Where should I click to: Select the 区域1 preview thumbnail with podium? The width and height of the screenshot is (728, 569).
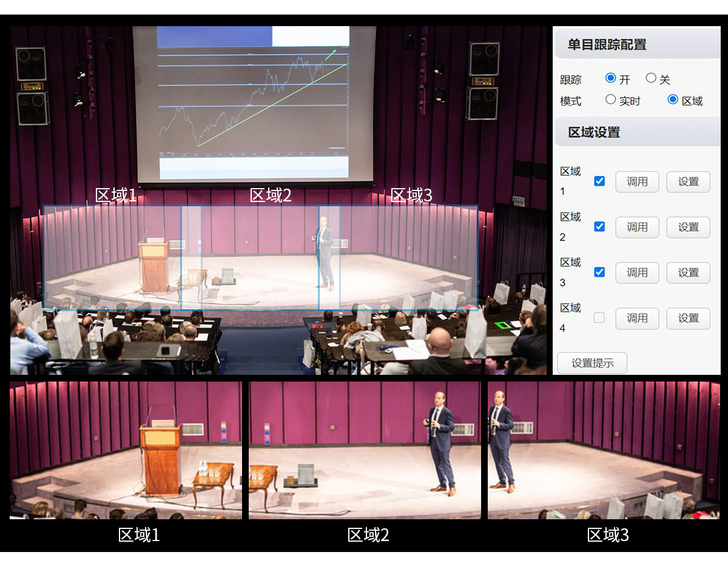[x=126, y=450]
